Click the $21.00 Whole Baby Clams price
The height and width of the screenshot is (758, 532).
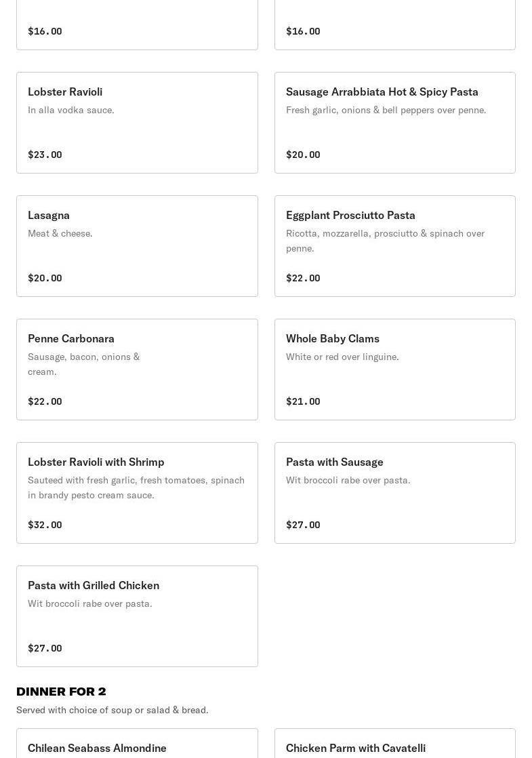(303, 401)
